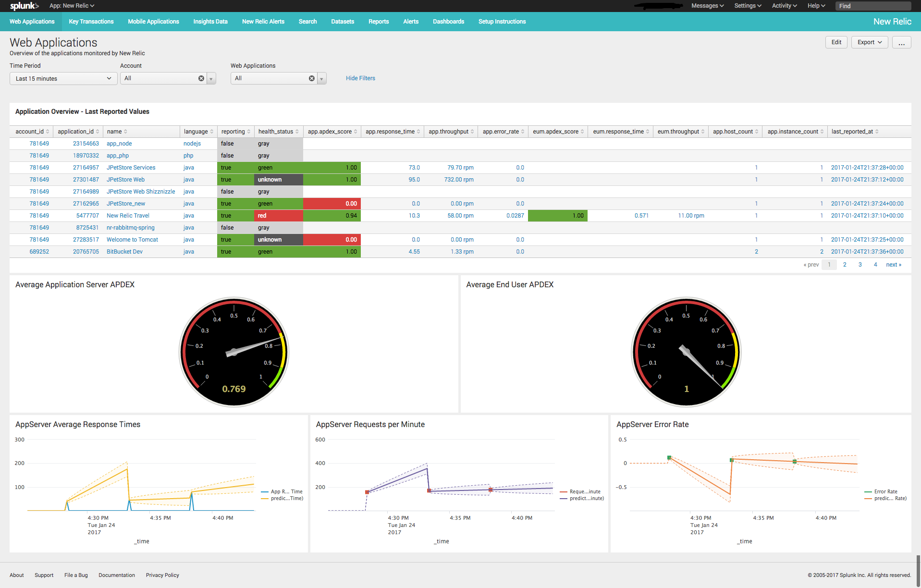
Task: Click application ID 27301487
Action: 86,180
